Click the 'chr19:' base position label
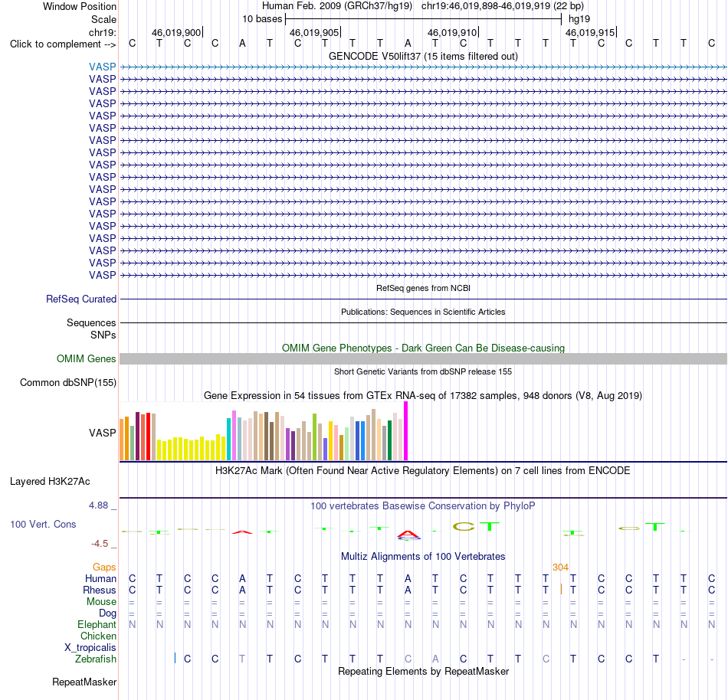The image size is (728, 700). [x=103, y=32]
